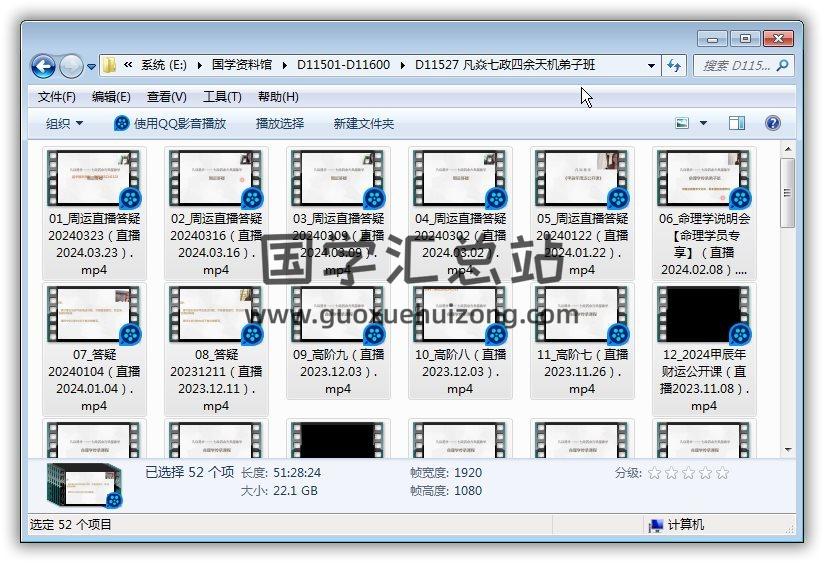824x563 pixels.
Task: Click the Forward navigation arrow
Action: tap(71, 66)
